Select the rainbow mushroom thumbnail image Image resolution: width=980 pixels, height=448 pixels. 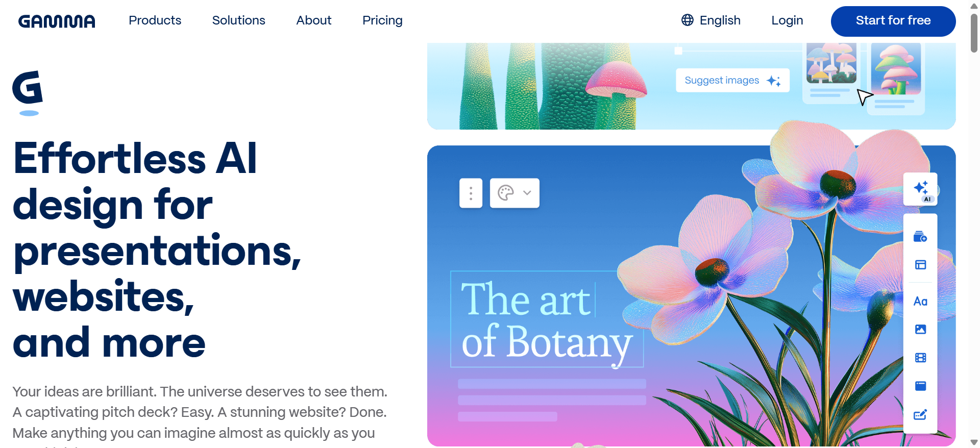coord(896,69)
